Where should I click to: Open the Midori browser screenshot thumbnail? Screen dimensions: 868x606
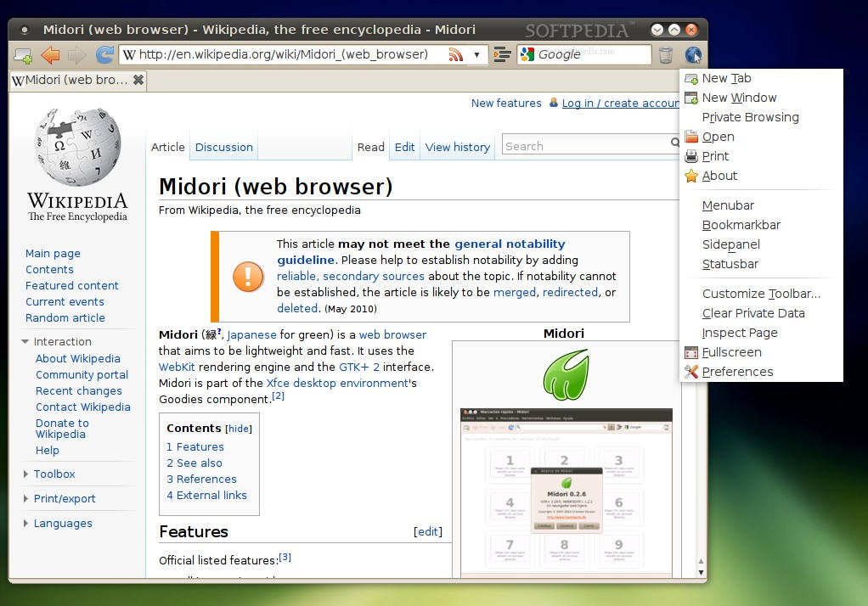[566, 492]
